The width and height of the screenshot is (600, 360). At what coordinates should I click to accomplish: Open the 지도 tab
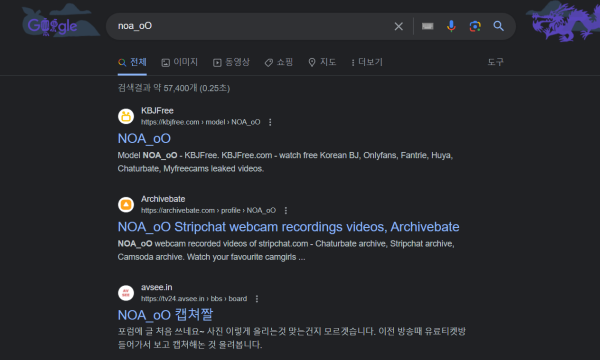coord(322,62)
